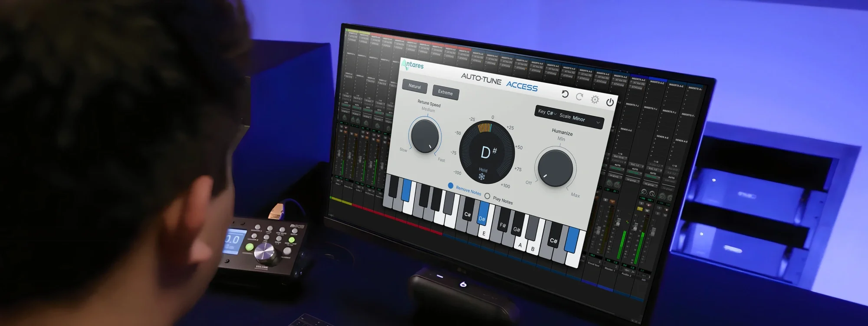Click the blue D# piano key

(482, 214)
